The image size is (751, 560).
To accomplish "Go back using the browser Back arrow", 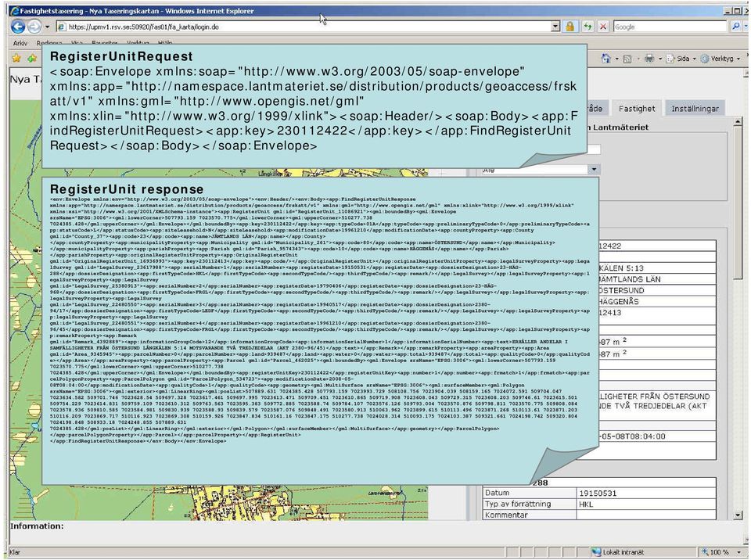I will coord(18,27).
